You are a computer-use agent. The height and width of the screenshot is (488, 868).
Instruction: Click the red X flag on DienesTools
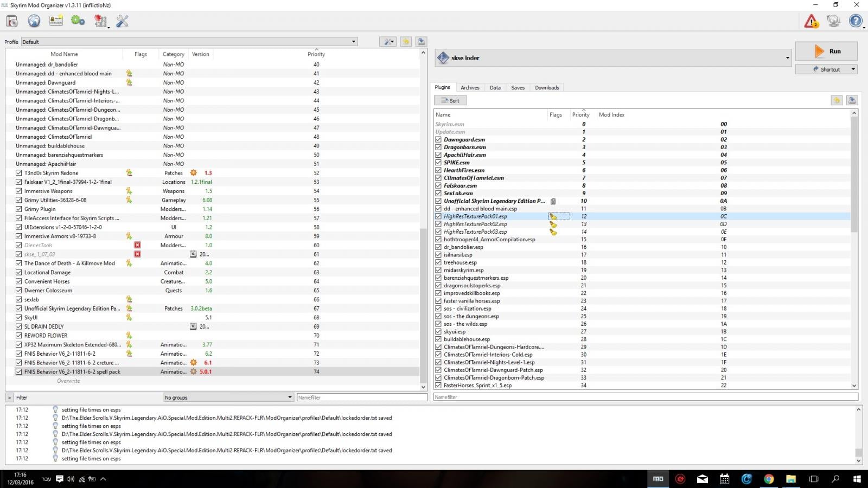pyautogui.click(x=138, y=245)
